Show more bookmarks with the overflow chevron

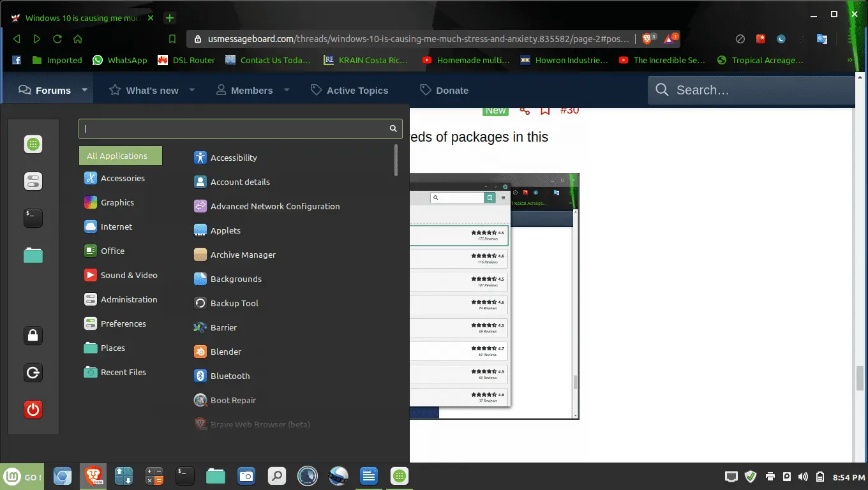pyautogui.click(x=849, y=60)
